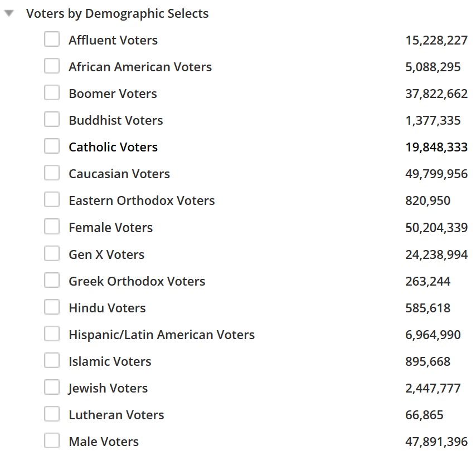Check the Hindu Voters checkbox
The width and height of the screenshot is (476, 451).
coord(52,307)
